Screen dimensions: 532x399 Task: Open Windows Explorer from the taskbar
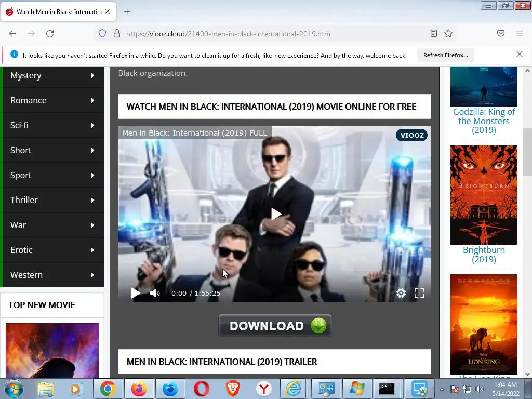click(46, 389)
